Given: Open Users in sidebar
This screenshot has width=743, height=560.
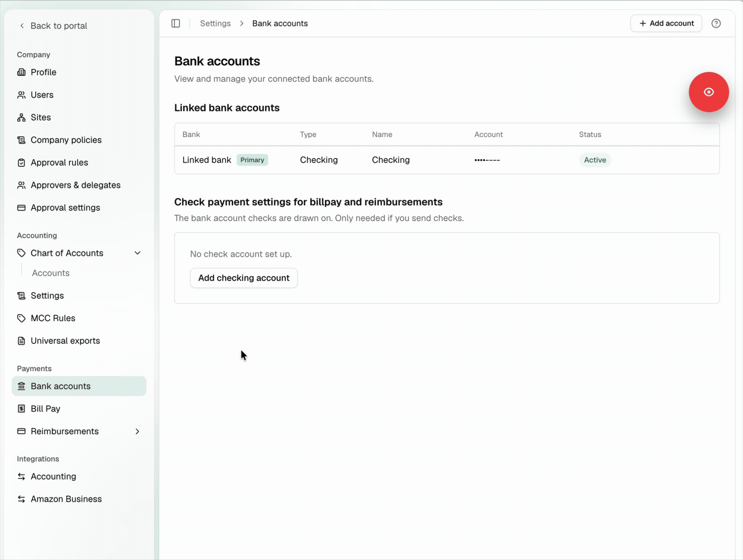Looking at the screenshot, I should coord(79,95).
